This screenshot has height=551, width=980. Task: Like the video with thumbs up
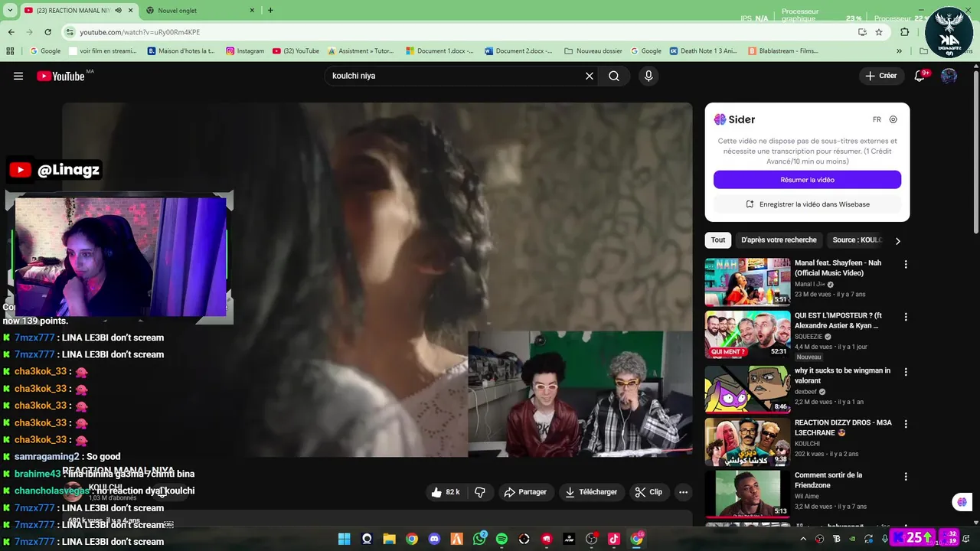click(446, 492)
